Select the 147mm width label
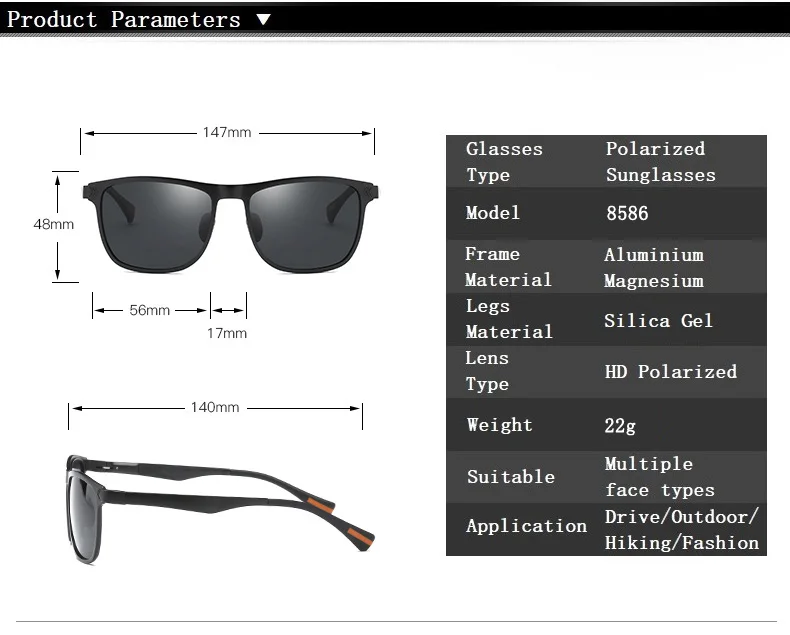The width and height of the screenshot is (790, 635). point(227,133)
